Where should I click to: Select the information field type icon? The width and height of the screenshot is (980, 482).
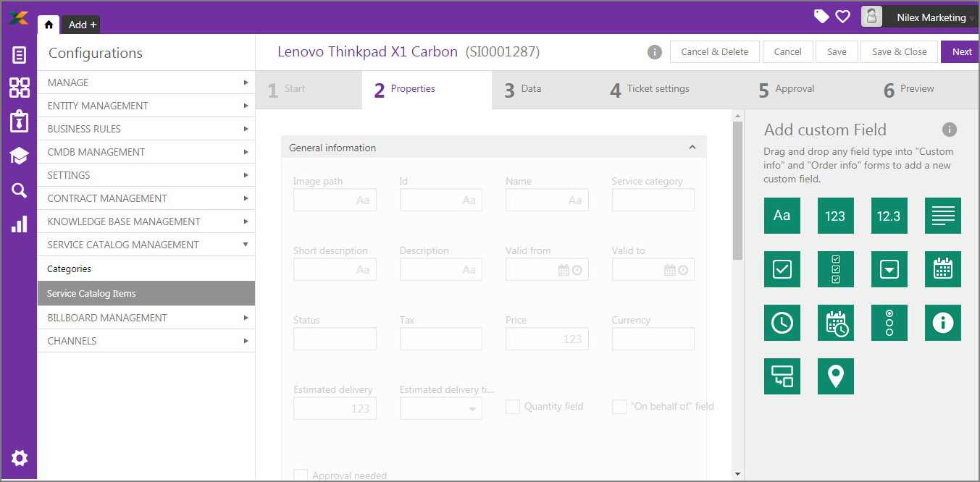click(943, 323)
